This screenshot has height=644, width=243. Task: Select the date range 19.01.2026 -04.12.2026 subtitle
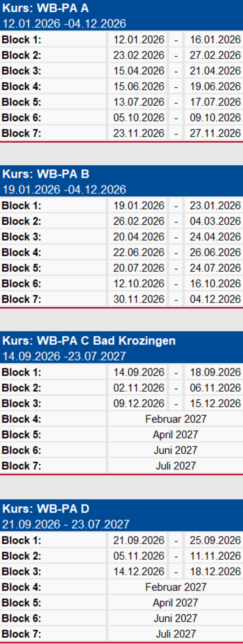tap(64, 189)
